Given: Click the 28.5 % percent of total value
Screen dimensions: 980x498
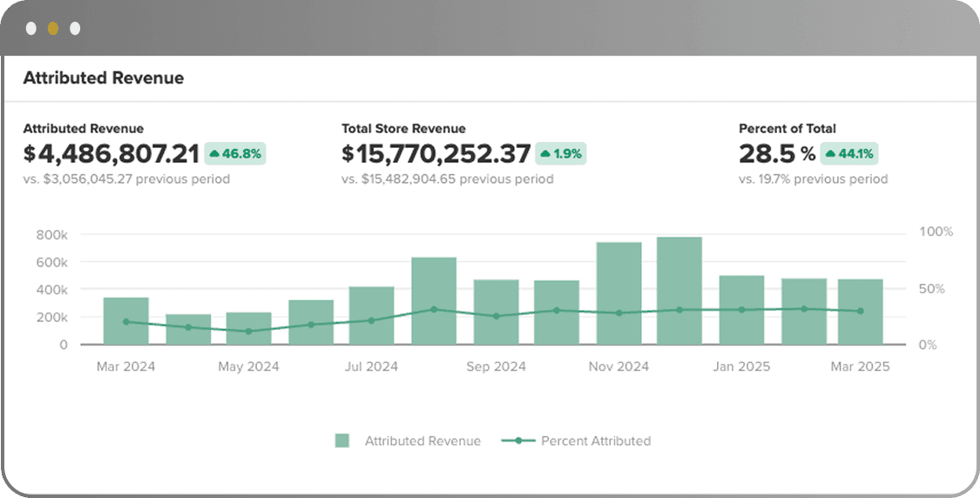Looking at the screenshot, I should click(777, 154).
